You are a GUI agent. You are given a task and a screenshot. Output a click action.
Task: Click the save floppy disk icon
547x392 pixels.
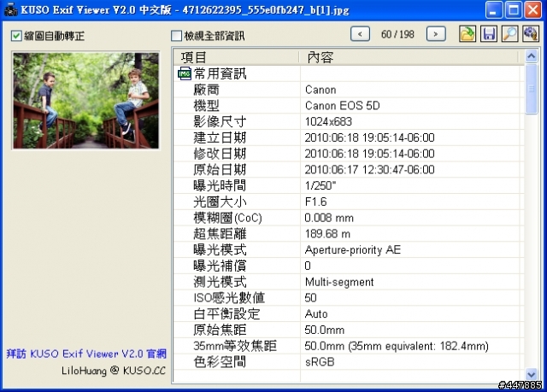488,34
